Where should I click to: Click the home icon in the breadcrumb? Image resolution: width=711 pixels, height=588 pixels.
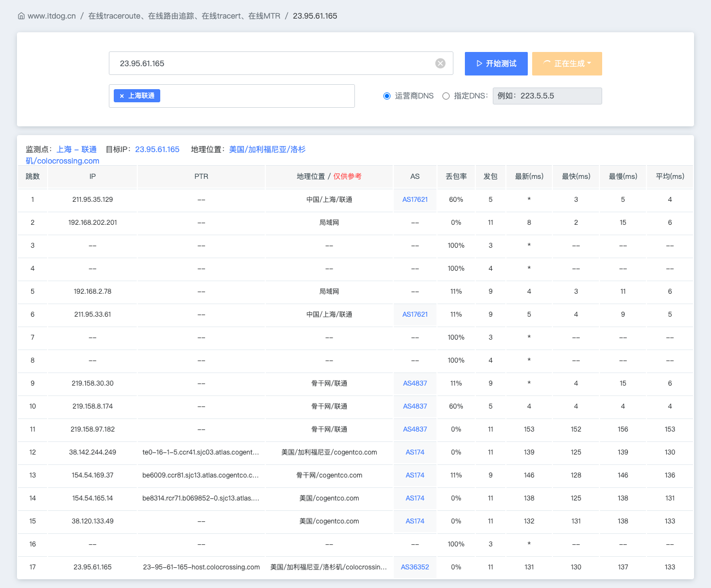coord(21,16)
